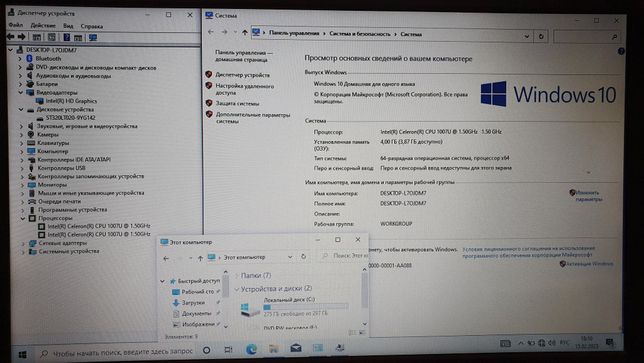Select the first Intel Celeron CPU 1007U entry
This screenshot has width=644, height=363.
tap(99, 226)
